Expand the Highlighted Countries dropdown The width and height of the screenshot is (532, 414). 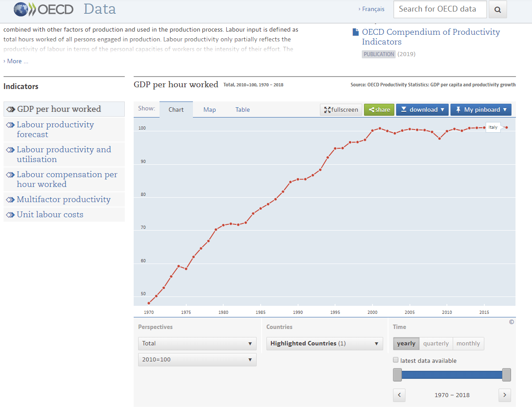click(x=324, y=343)
